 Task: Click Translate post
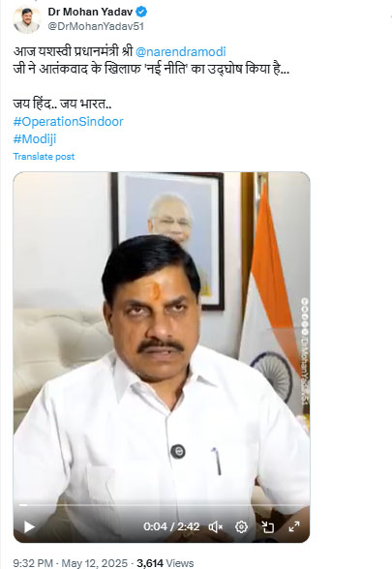pos(44,157)
